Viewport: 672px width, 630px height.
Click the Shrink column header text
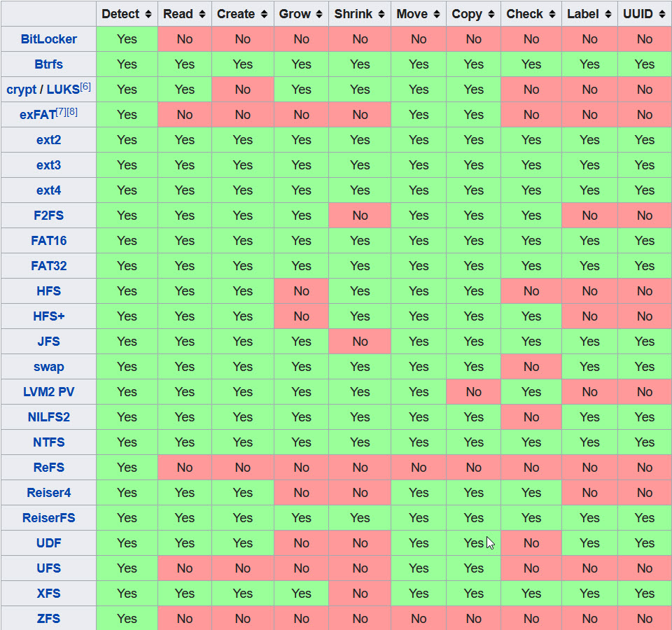tap(353, 14)
